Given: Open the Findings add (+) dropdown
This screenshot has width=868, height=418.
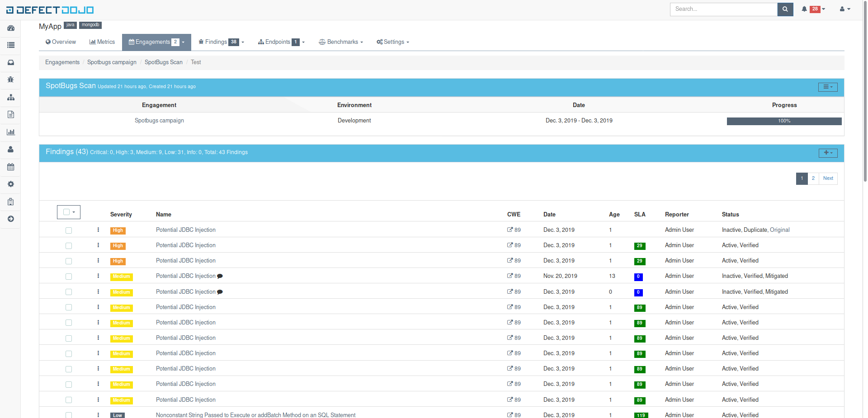Looking at the screenshot, I should point(828,153).
